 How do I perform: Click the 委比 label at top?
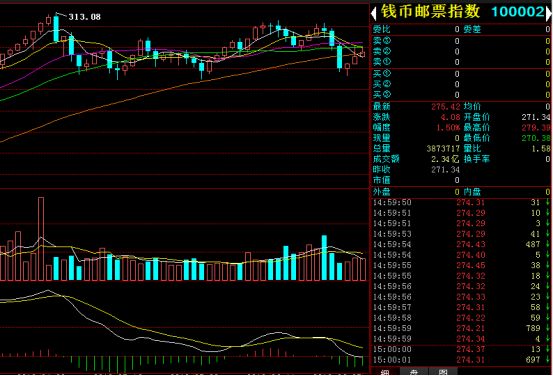tap(382, 30)
